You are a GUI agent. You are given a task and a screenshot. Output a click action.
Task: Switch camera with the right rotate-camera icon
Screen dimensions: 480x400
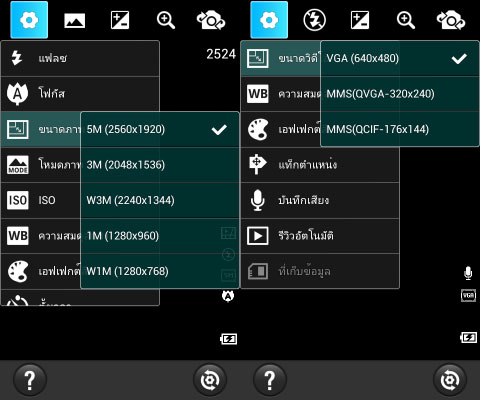pyautogui.click(x=451, y=20)
